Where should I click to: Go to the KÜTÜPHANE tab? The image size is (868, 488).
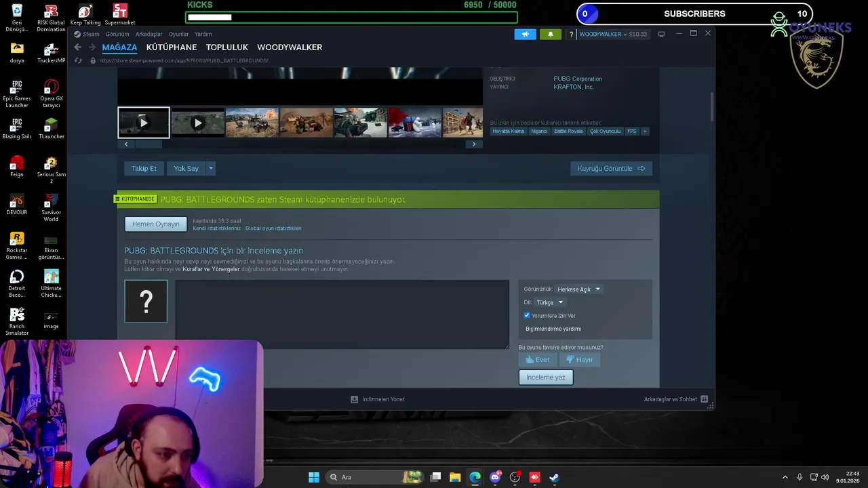pos(172,47)
